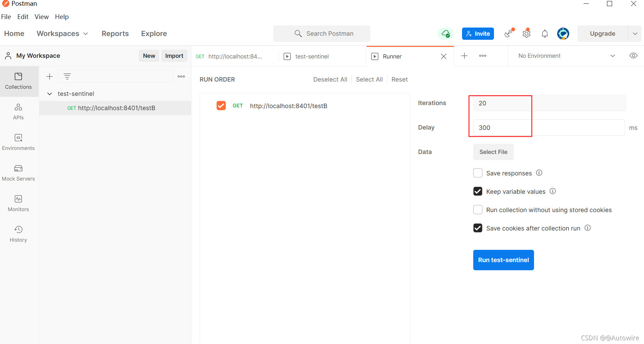
Task: Click the environment quick look eye icon
Action: click(633, 56)
